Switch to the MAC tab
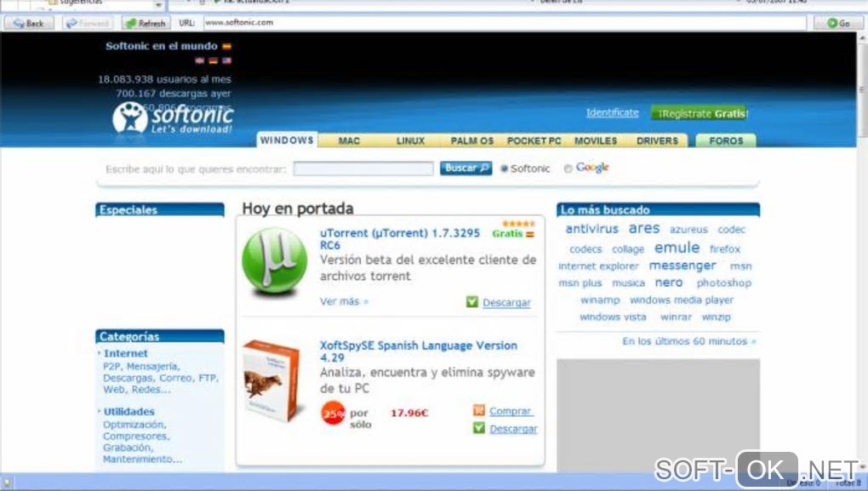 pyautogui.click(x=349, y=140)
